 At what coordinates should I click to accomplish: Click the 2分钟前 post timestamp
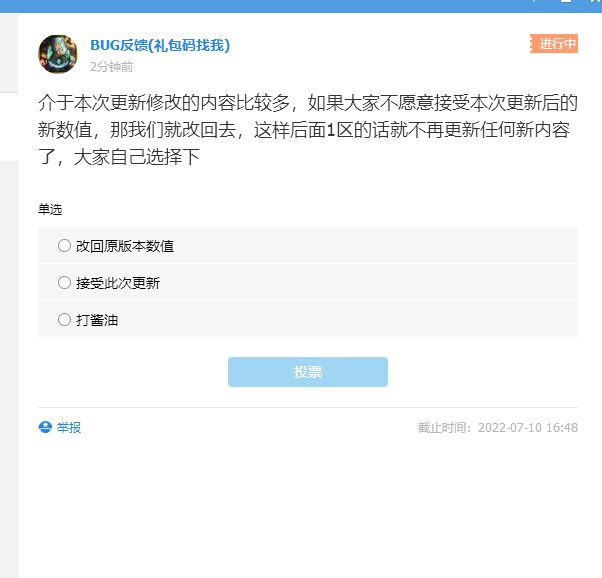111,67
